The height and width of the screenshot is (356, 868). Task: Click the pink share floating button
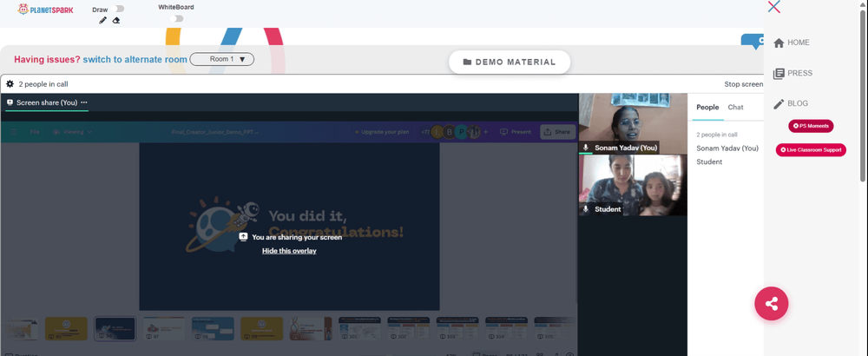[771, 303]
